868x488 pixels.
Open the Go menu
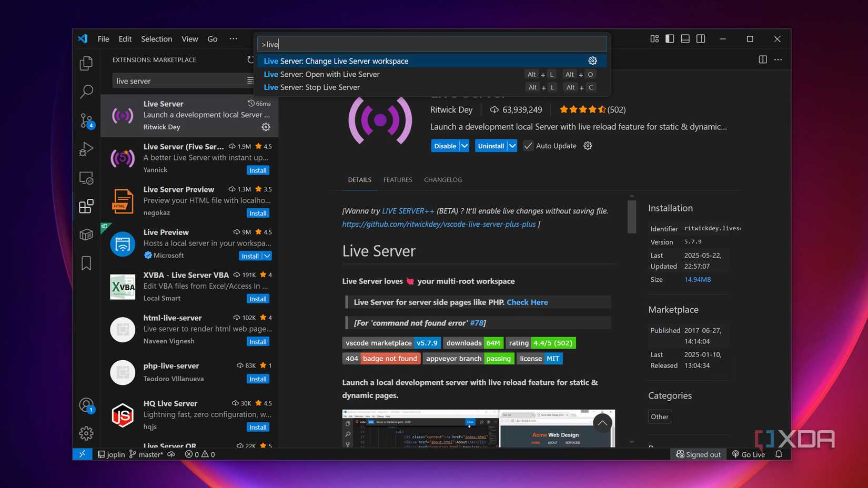click(x=212, y=38)
